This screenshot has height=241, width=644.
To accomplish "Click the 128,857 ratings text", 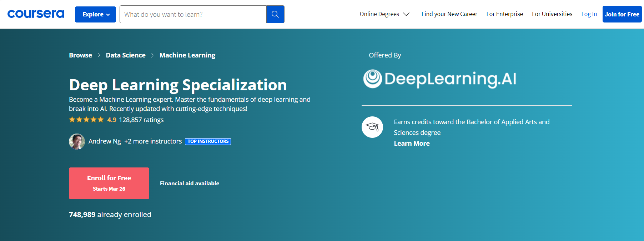I will pos(141,120).
